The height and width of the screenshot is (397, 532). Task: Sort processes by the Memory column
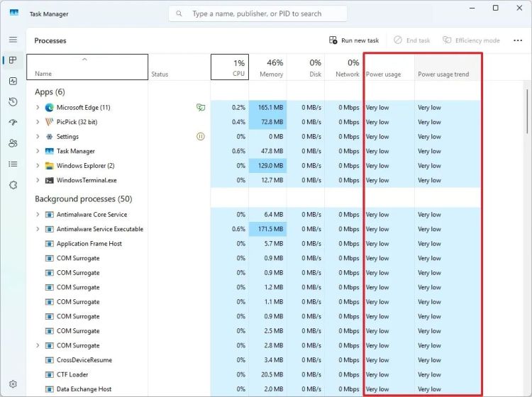pyautogui.click(x=267, y=67)
